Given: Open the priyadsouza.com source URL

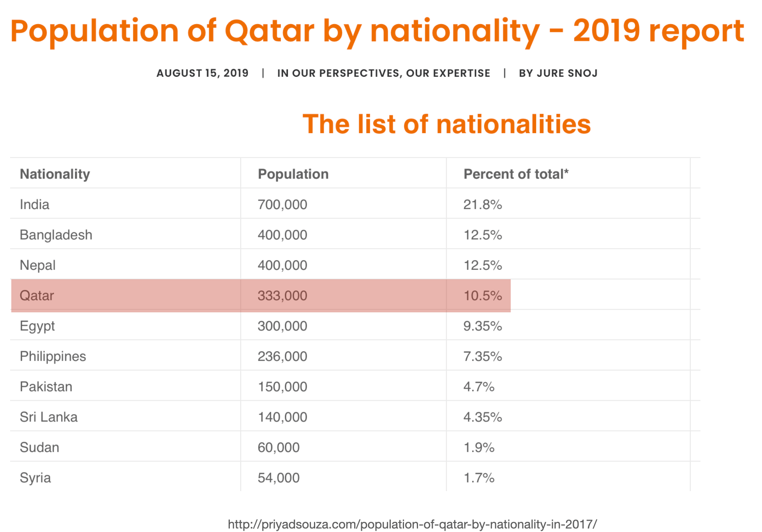Looking at the screenshot, I should [412, 524].
